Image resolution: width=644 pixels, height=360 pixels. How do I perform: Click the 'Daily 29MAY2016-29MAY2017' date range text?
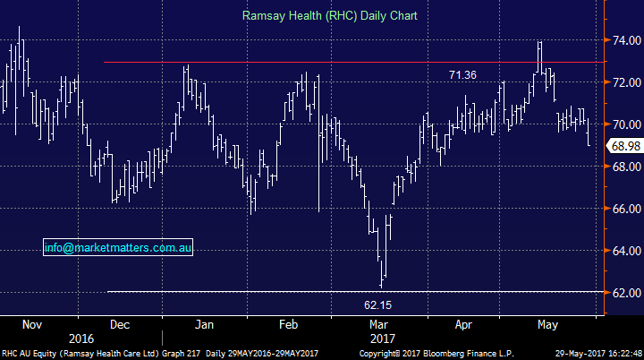[262, 354]
